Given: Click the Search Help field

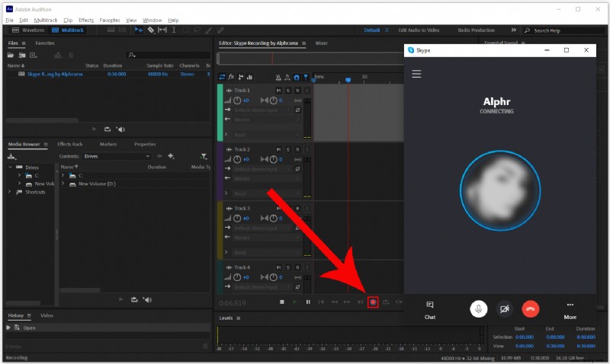Looking at the screenshot, I should [564, 30].
